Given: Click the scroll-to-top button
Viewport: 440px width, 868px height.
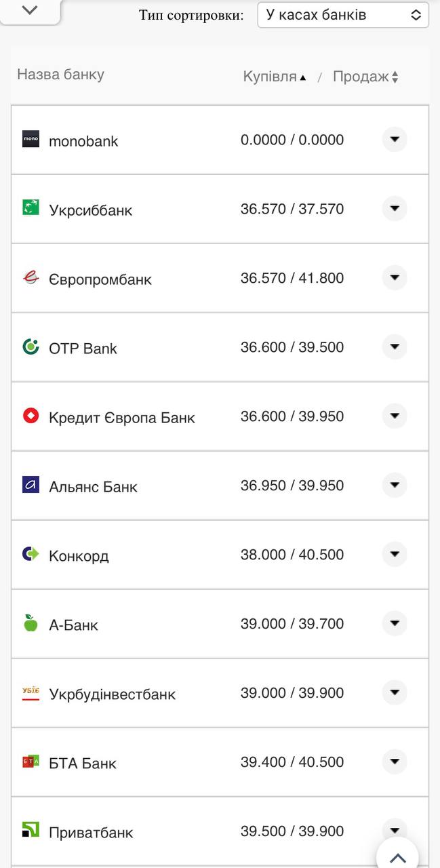Looking at the screenshot, I should (397, 856).
